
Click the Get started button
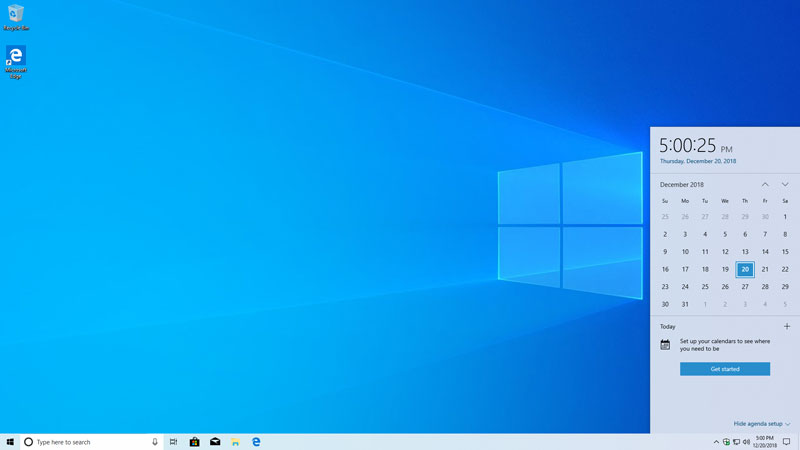pos(725,369)
